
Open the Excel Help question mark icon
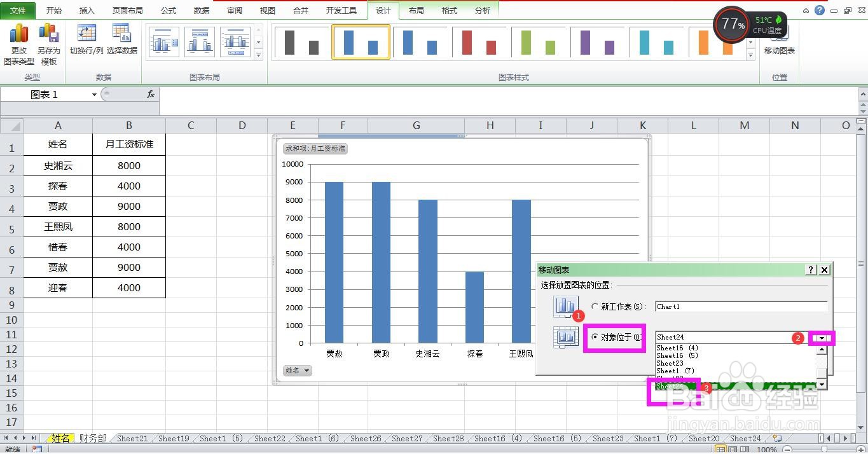point(820,10)
